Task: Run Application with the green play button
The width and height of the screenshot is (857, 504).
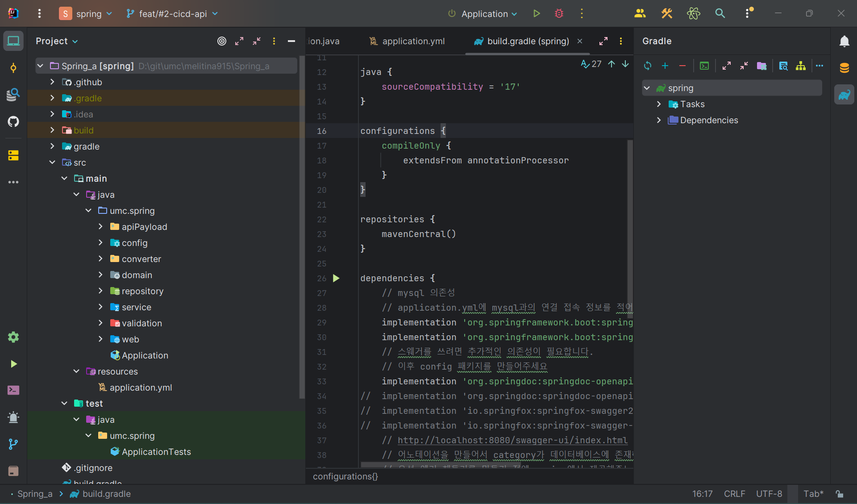Action: point(537,14)
